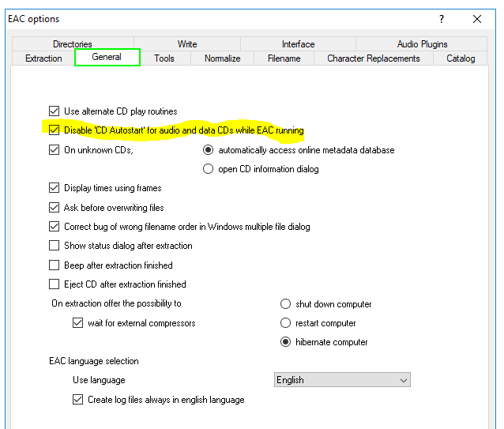Image resolution: width=504 pixels, height=429 pixels.
Task: Select automatically access online metadata database
Action: [x=208, y=150]
